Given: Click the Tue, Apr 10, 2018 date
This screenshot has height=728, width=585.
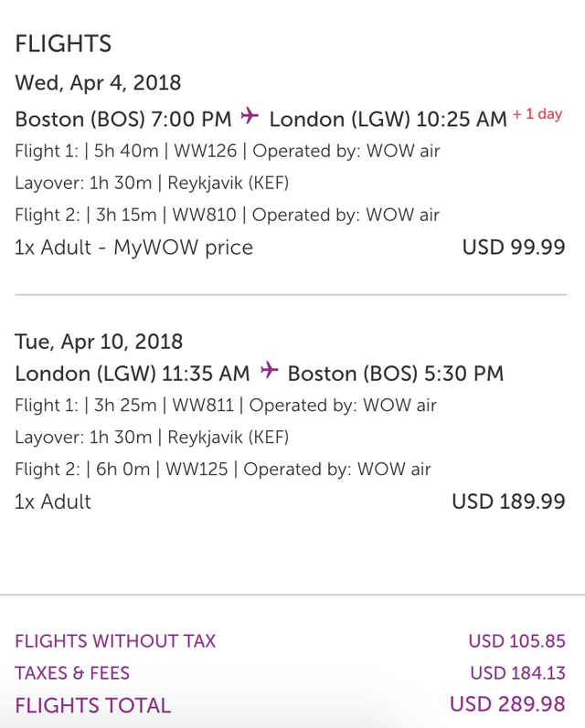Looking at the screenshot, I should point(99,342).
